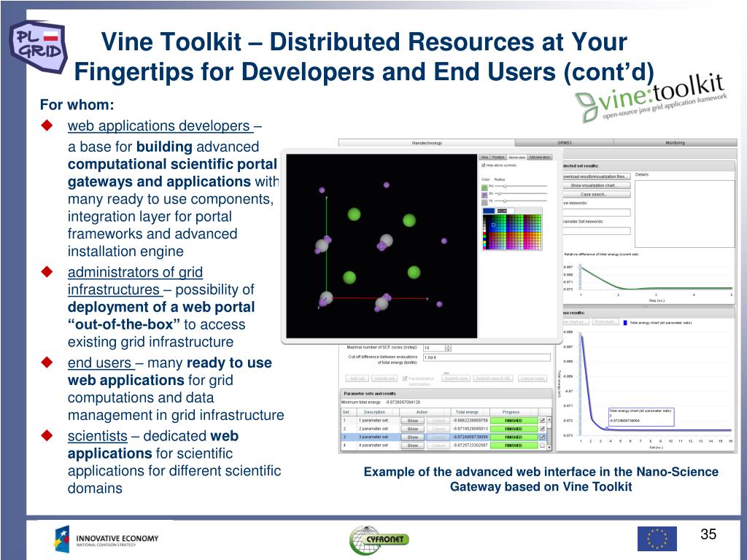Screen dimensions: 747x560
Task: Toggle the Hide atoms symbols checkbox
Action: coord(484,166)
